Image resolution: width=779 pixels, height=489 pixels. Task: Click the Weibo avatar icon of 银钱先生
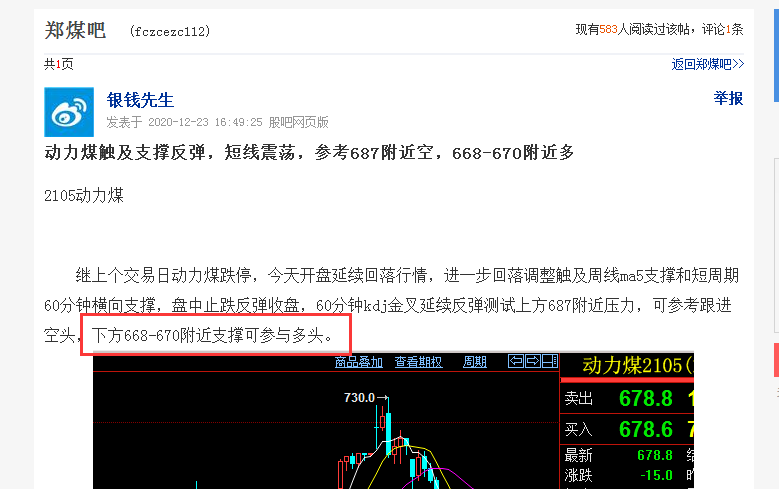point(69,112)
